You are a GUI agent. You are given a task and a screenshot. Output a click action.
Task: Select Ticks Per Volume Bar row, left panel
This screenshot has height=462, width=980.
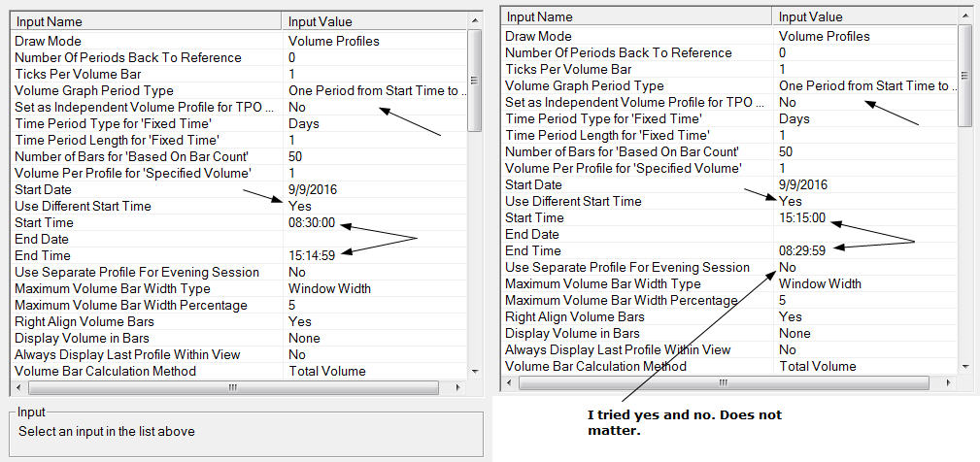(x=239, y=75)
